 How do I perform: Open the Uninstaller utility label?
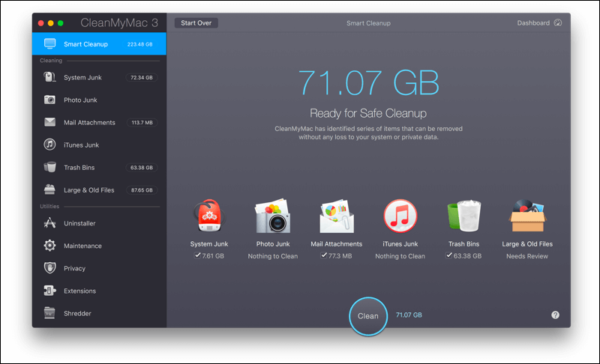pos(79,223)
